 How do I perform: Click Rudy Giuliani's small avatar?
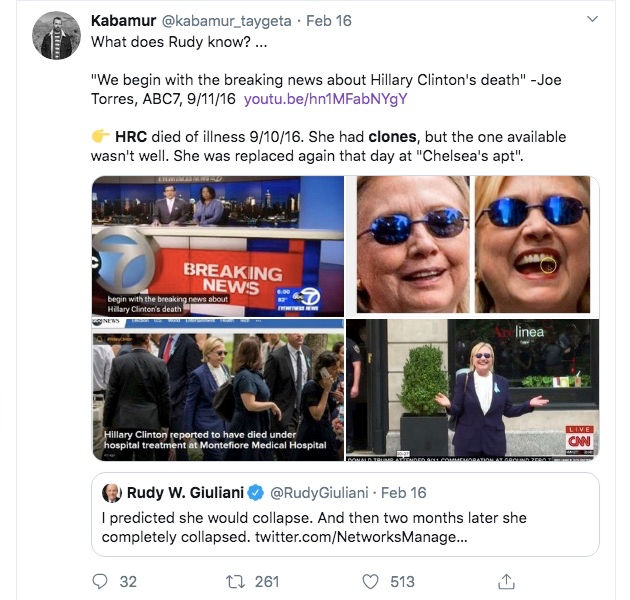(112, 493)
